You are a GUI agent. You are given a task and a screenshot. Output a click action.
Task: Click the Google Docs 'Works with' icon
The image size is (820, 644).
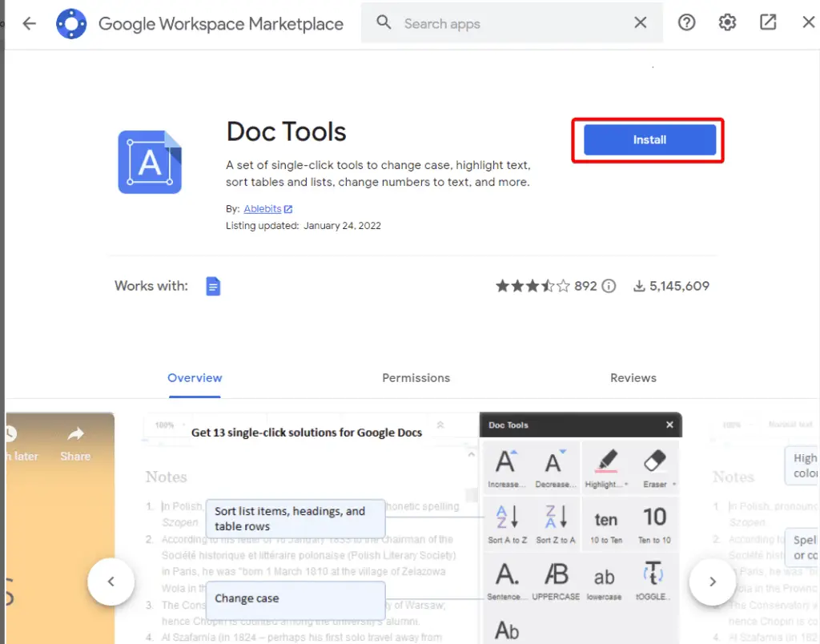pos(213,286)
